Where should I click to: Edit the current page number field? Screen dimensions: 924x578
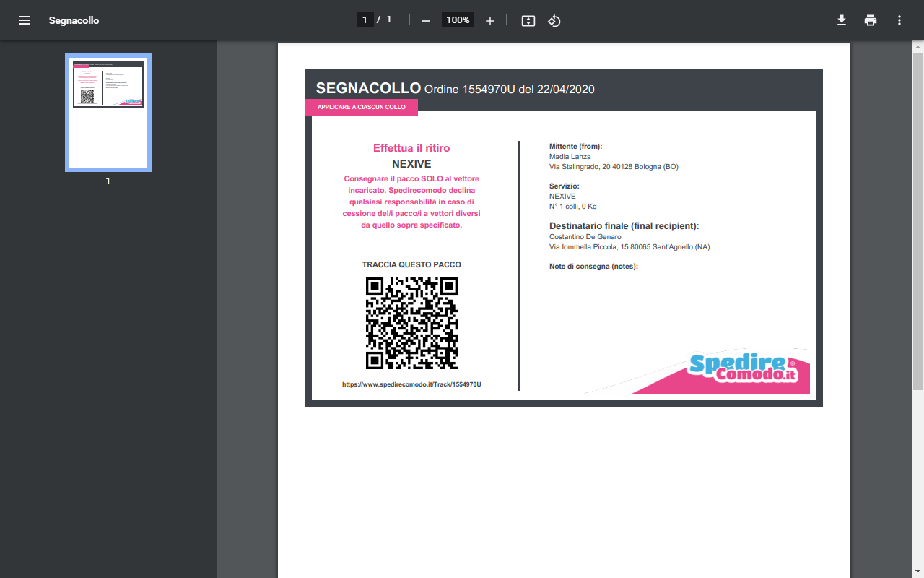coord(365,20)
